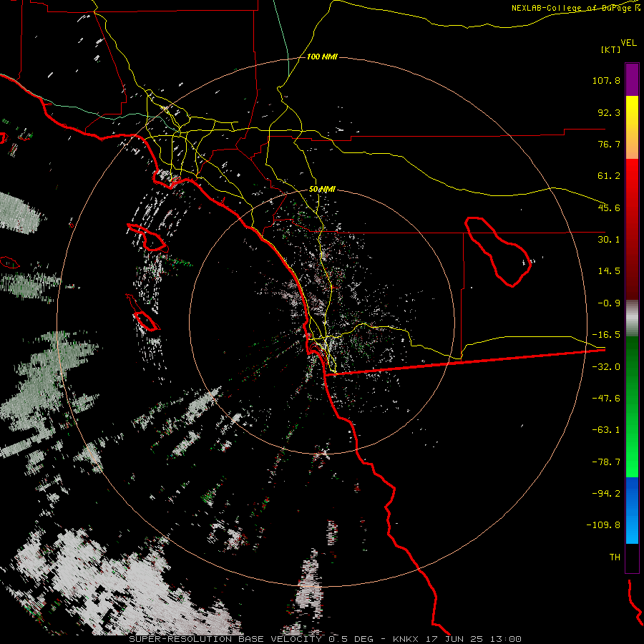This screenshot has height=644, width=644.
Task: Pick the purple segment of velocity color bar
Action: pos(632,79)
